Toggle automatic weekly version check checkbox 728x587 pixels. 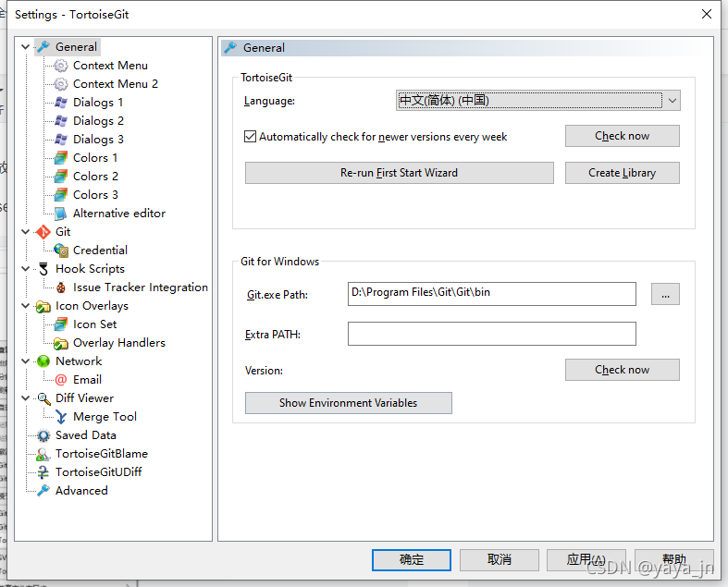coord(250,137)
